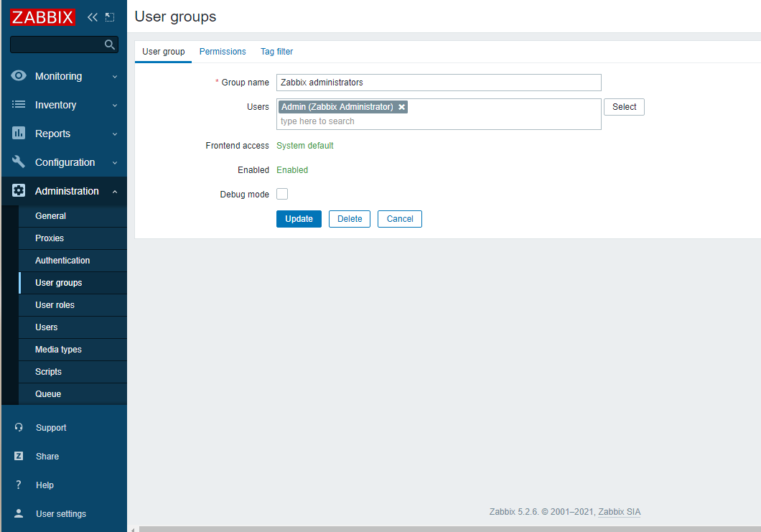This screenshot has height=532, width=761.
Task: Open User settings in sidebar
Action: tap(61, 513)
